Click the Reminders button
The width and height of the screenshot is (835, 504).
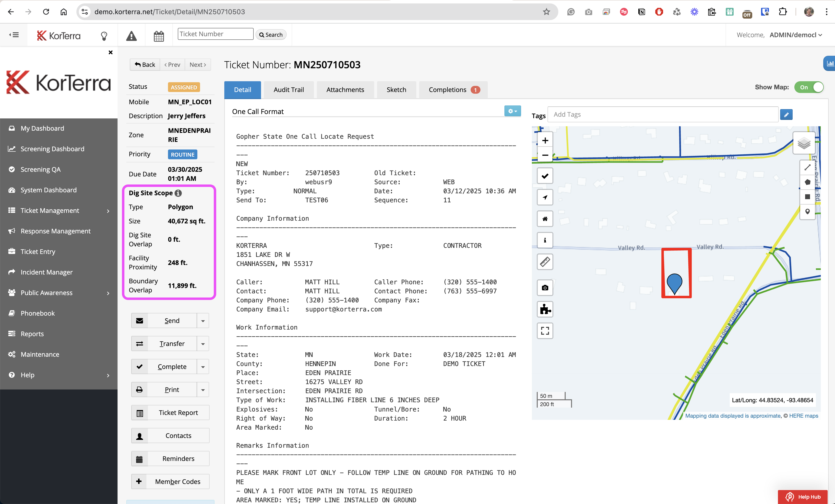tap(170, 459)
